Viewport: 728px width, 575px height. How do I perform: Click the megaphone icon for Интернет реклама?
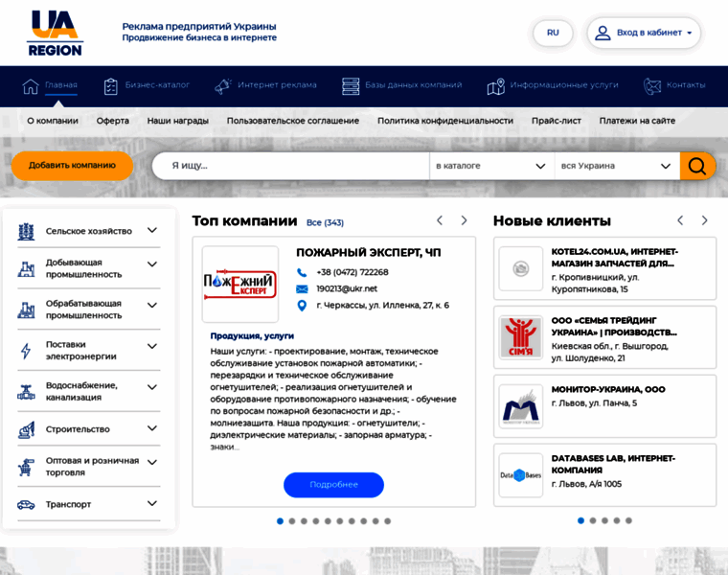223,86
